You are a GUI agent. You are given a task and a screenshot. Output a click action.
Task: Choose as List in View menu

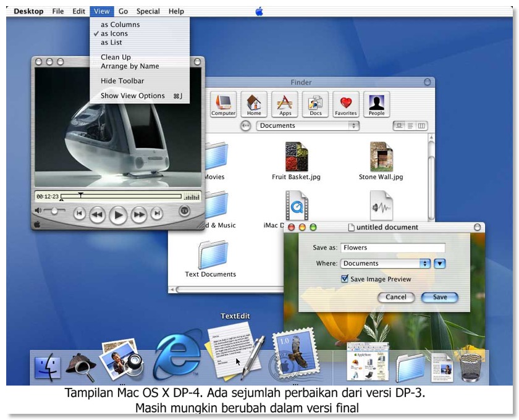(140, 43)
